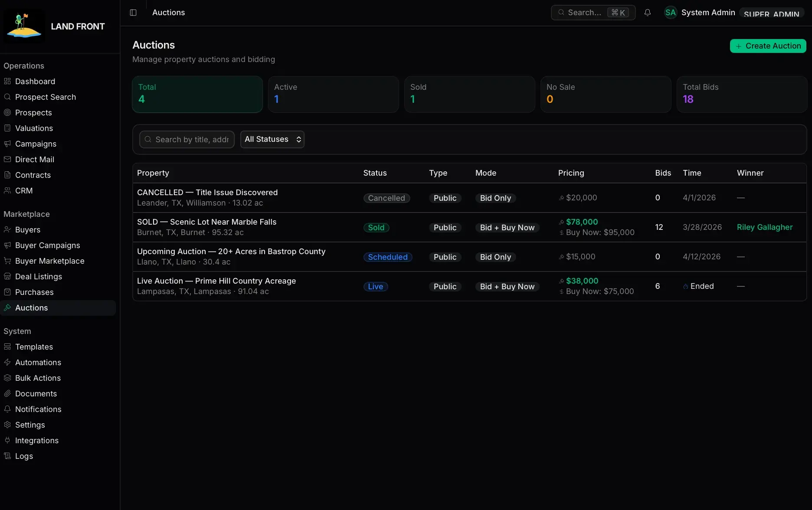Open the Notifications menu item

(58, 409)
